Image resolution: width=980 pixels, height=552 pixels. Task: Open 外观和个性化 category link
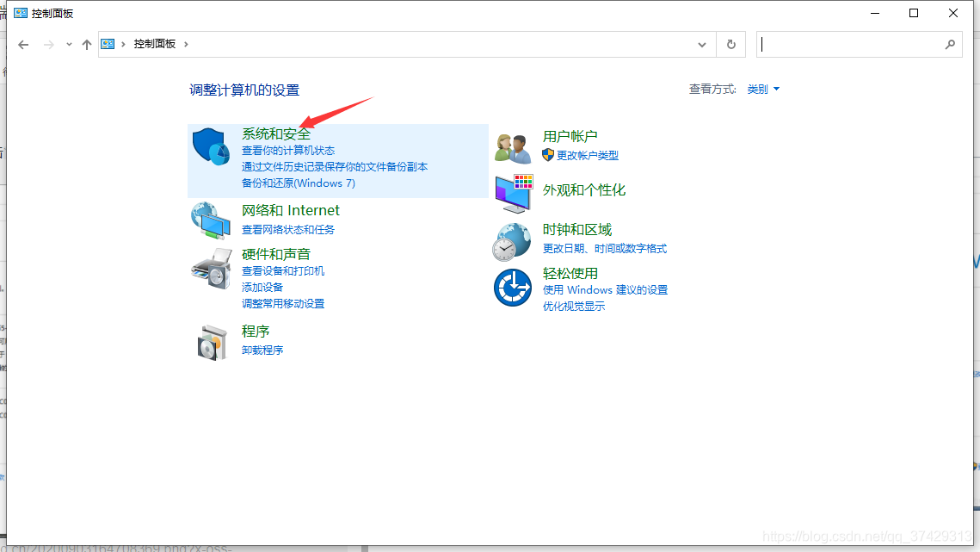(x=583, y=190)
